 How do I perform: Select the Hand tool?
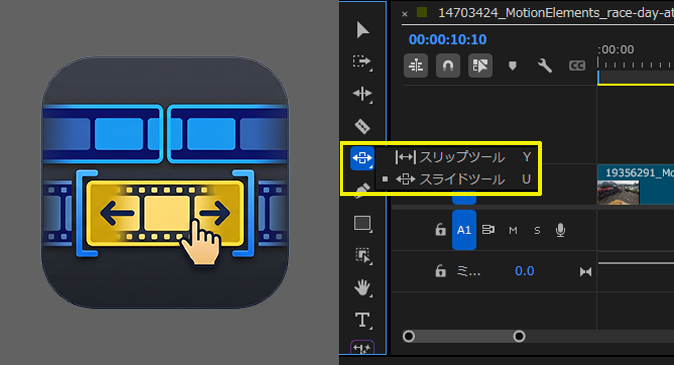pyautogui.click(x=362, y=288)
